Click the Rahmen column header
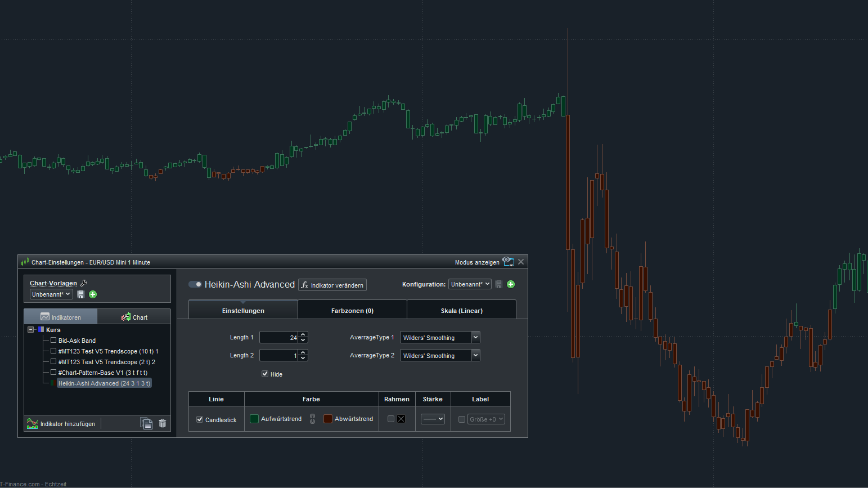 coord(397,399)
